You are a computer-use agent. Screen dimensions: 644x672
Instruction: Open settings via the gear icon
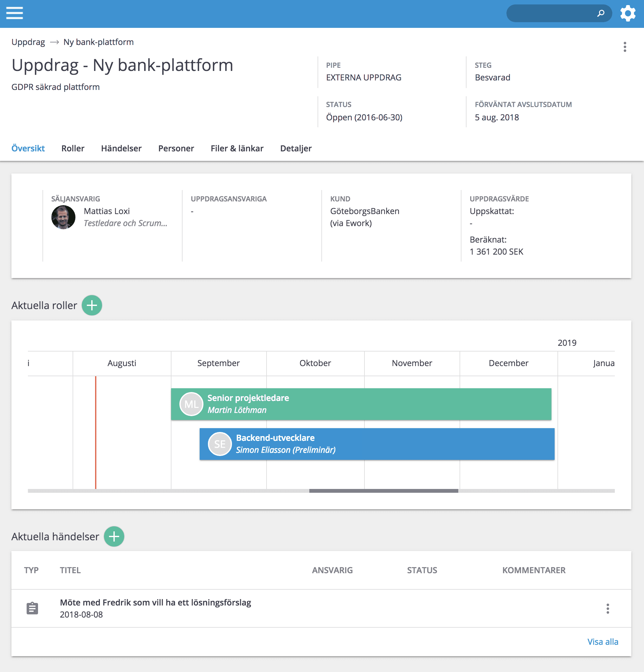(628, 13)
